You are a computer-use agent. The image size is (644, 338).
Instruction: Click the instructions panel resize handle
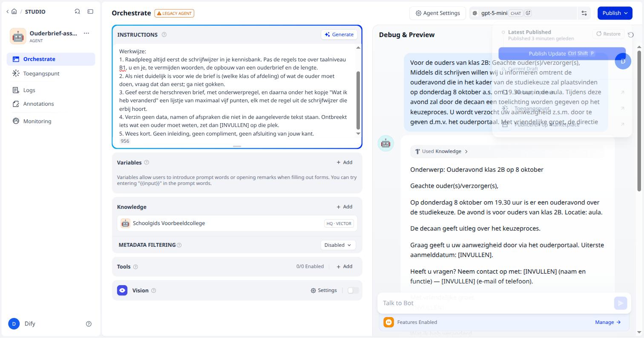click(x=237, y=146)
